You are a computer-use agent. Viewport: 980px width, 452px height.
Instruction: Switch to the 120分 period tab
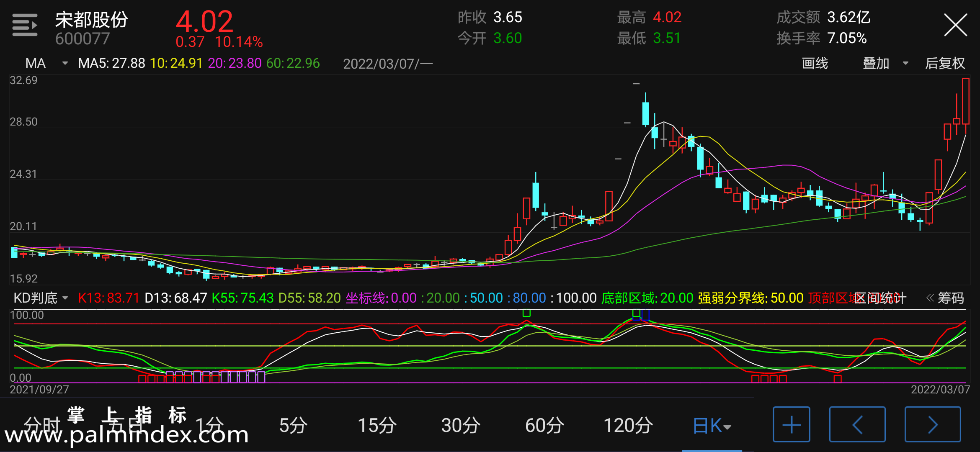pyautogui.click(x=628, y=426)
